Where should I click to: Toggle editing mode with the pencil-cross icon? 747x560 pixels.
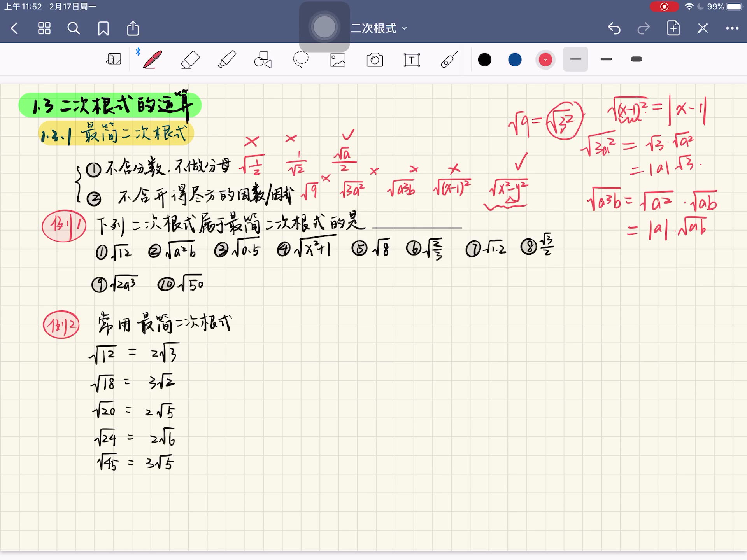pos(703,28)
